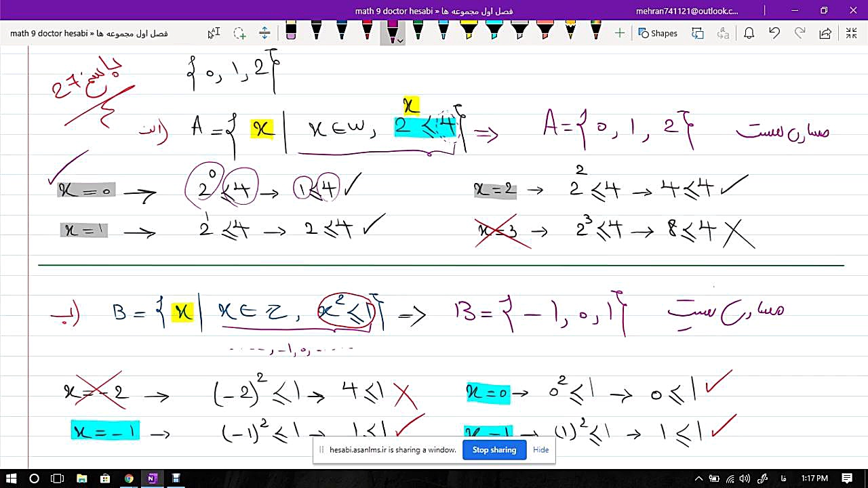Open Windows Ink Workspace pen icon
Screen dimensions: 868x488
coord(763,479)
